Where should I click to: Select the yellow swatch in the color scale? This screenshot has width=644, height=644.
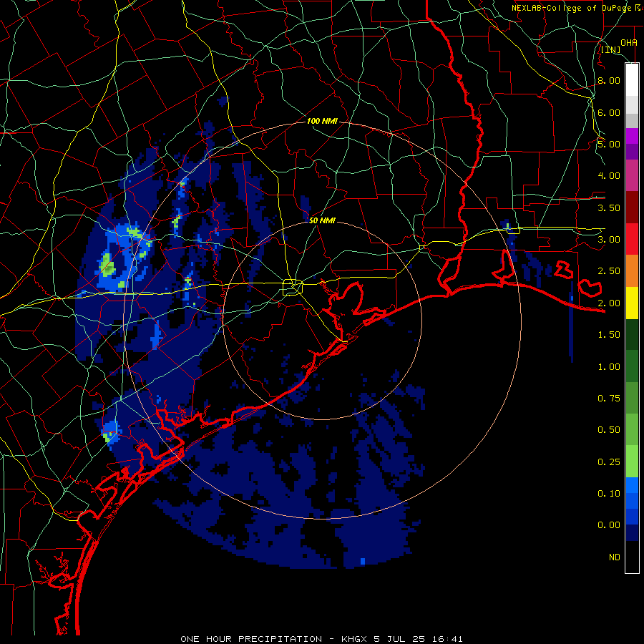632,303
